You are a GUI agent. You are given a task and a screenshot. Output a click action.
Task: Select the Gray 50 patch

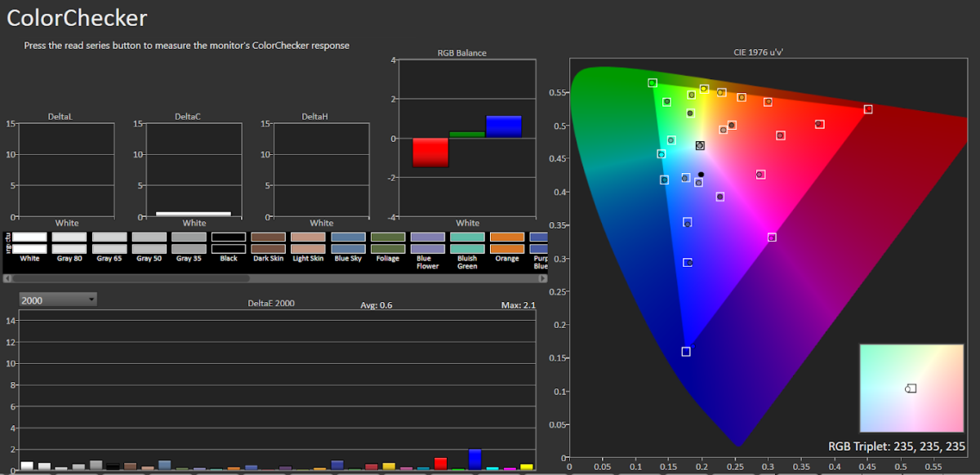pyautogui.click(x=149, y=242)
